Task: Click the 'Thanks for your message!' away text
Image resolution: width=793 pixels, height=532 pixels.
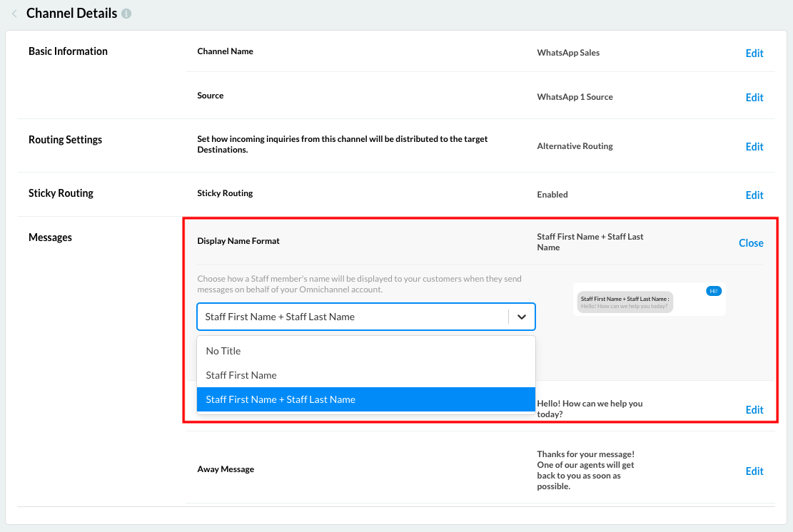Action: pos(585,471)
